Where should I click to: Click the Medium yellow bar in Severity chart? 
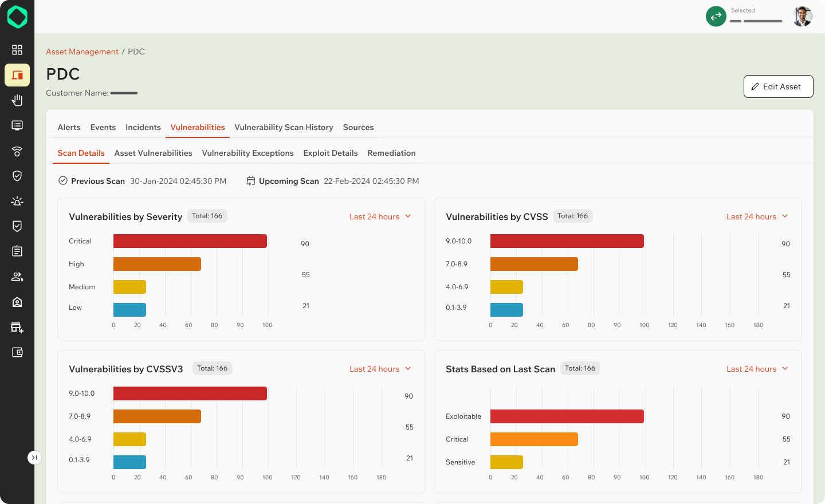[x=129, y=287]
